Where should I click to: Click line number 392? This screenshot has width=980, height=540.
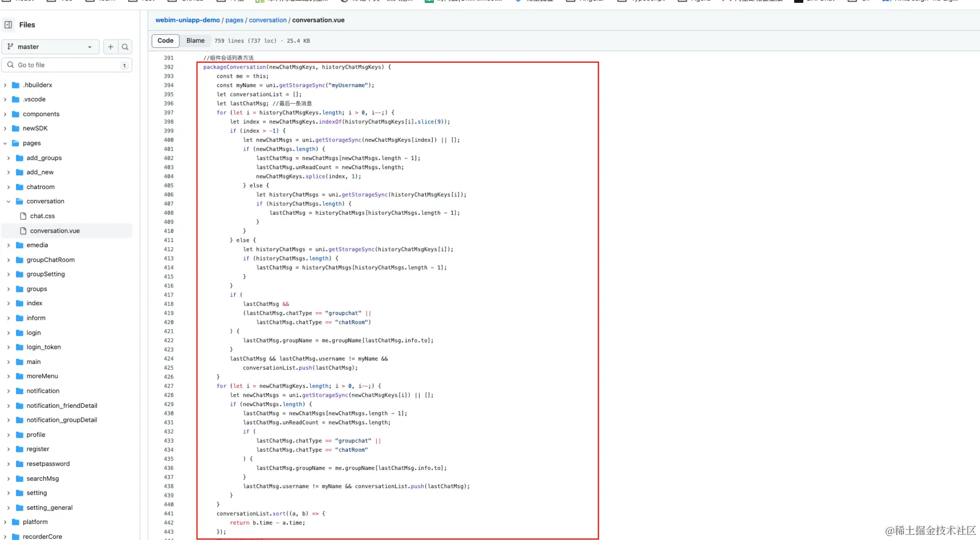pos(169,67)
